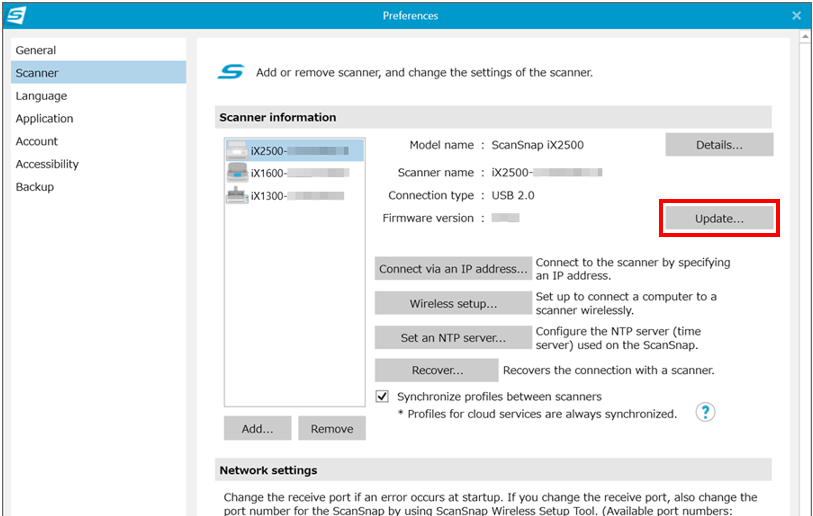Click the firmware Update... button
This screenshot has height=516, width=813.
[x=719, y=218]
